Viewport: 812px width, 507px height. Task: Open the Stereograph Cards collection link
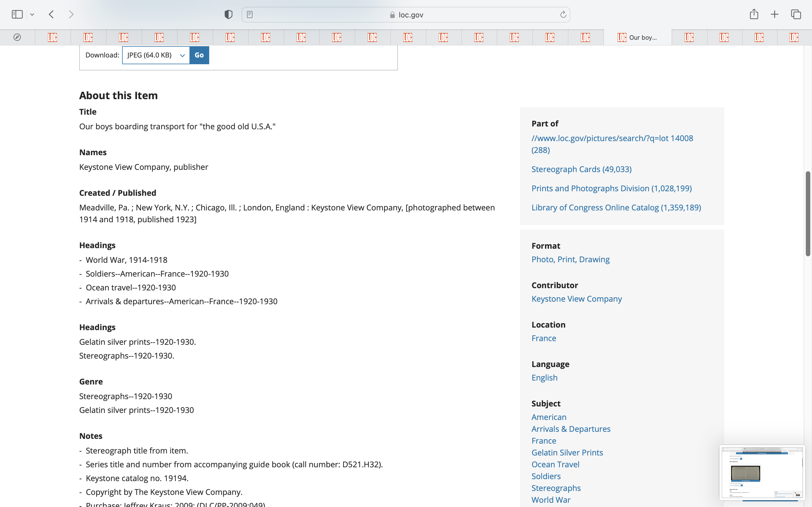coord(581,169)
